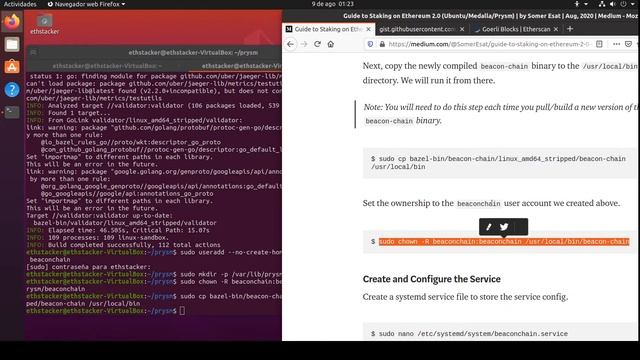Open the Files manager dock icon
The image size is (640, 360).
pos(12,44)
